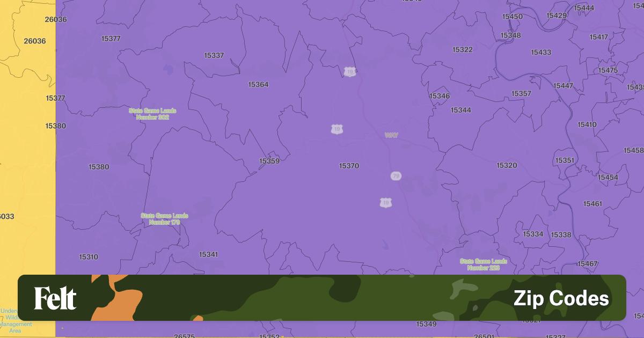Click the Route 19 shield left of WAY label
The image size is (644, 338).
tap(336, 129)
